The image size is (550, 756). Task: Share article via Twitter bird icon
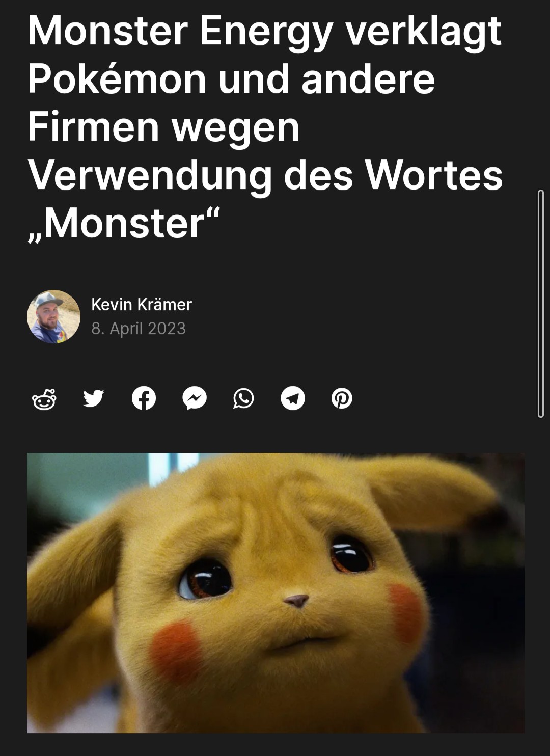[94, 398]
